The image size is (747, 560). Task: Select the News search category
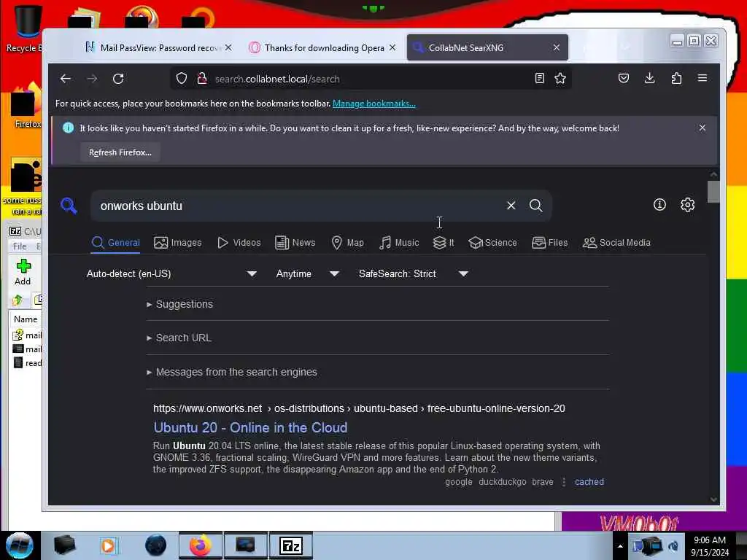click(x=295, y=242)
